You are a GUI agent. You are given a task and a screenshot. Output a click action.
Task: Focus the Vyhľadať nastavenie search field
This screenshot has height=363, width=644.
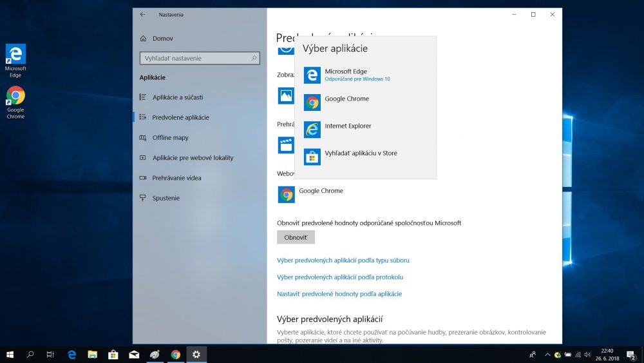tap(200, 59)
